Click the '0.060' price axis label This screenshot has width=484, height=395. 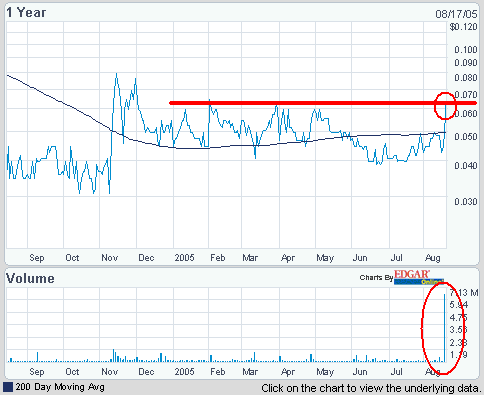pyautogui.click(x=466, y=114)
